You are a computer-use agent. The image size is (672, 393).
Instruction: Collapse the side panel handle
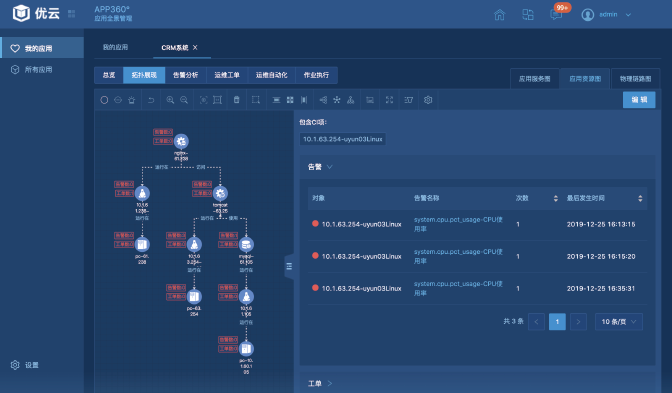click(289, 266)
